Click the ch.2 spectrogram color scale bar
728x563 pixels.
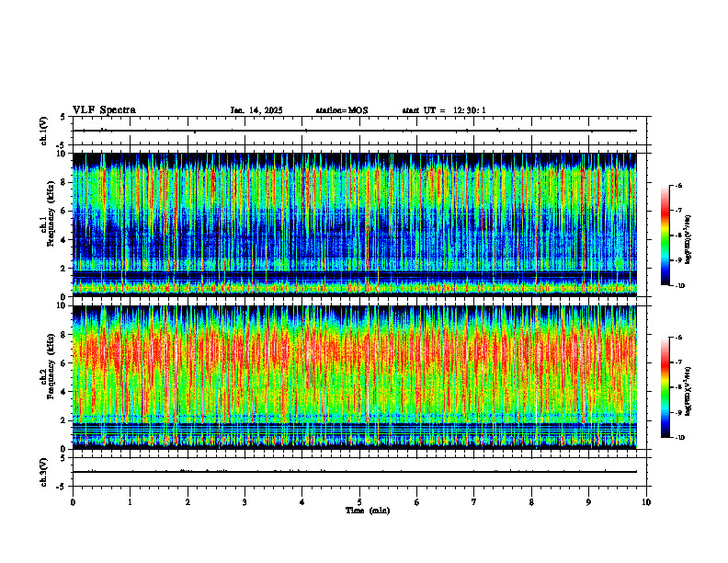[665, 387]
